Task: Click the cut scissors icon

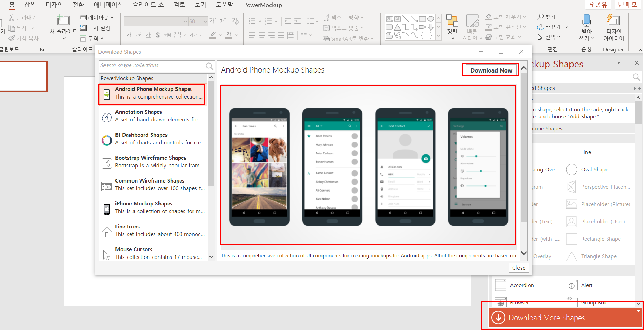Action: (12, 18)
